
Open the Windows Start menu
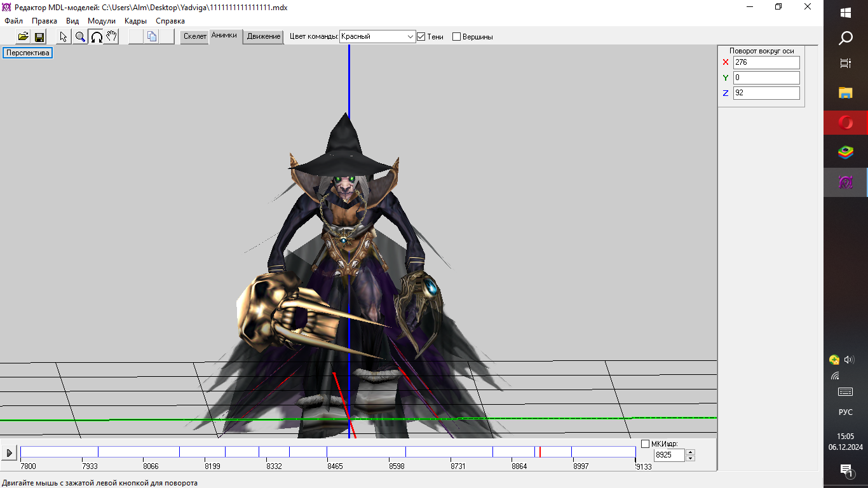[846, 13]
